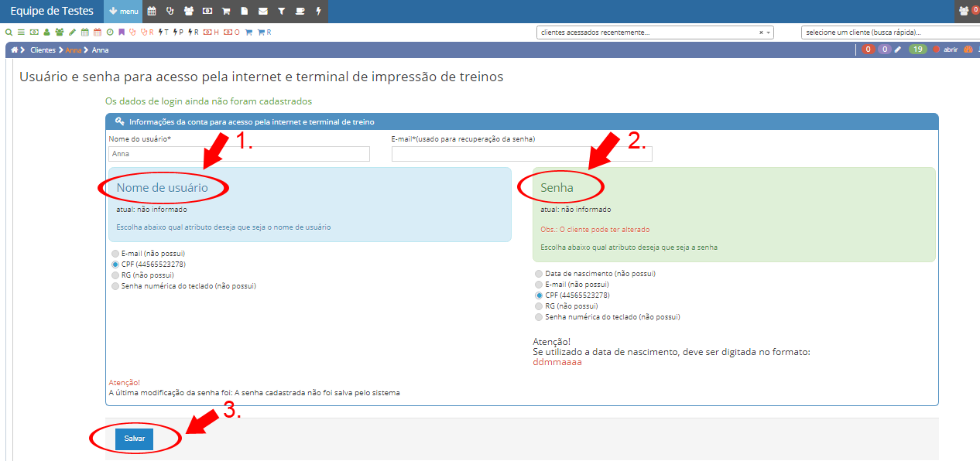
Task: Select RG as the username attribute
Action: pyautogui.click(x=115, y=275)
